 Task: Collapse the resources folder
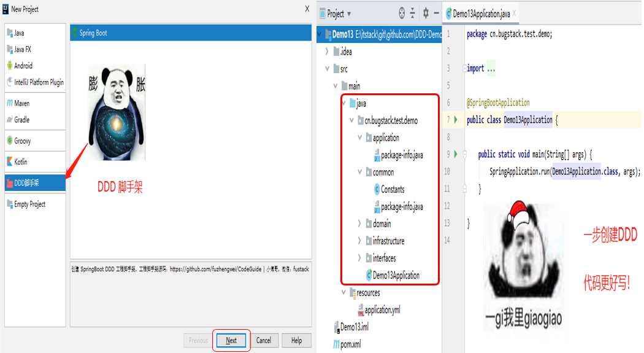[x=343, y=293]
